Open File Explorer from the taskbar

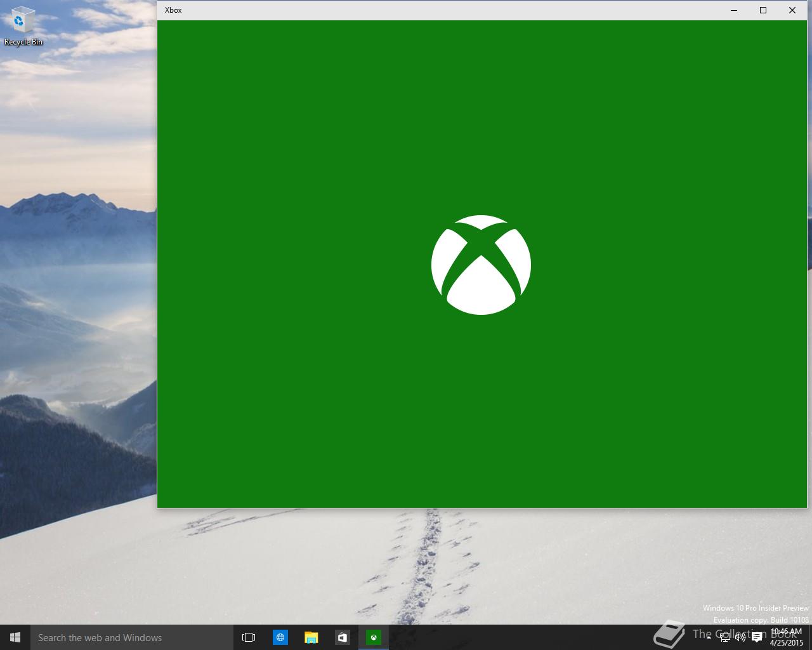click(311, 637)
